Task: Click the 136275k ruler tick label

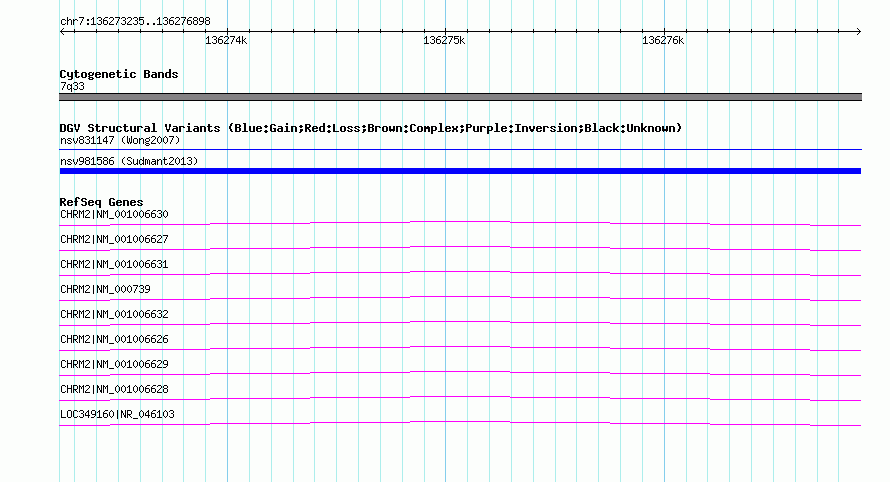Action: [444, 40]
